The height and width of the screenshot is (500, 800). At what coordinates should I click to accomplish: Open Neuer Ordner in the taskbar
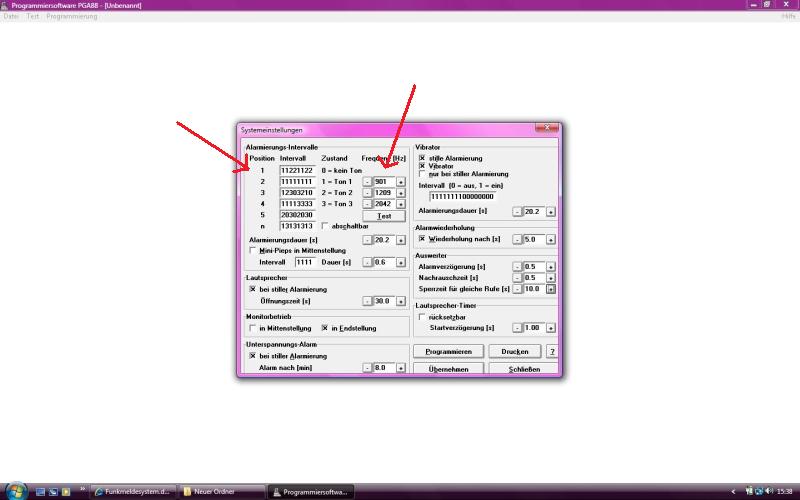tap(217, 492)
